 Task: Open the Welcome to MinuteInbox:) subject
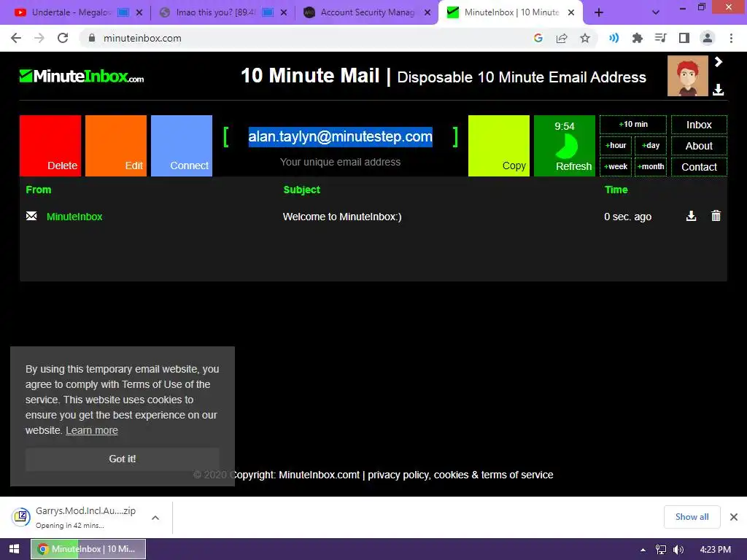point(342,217)
